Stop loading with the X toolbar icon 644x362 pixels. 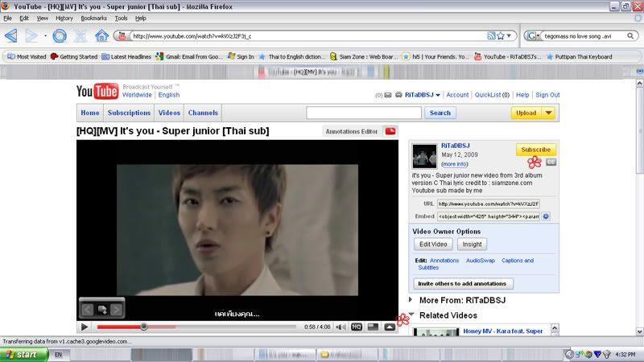(80, 36)
